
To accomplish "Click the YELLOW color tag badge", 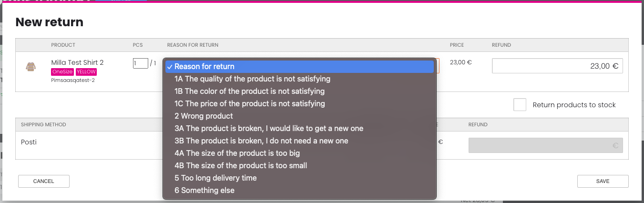I will click(86, 72).
